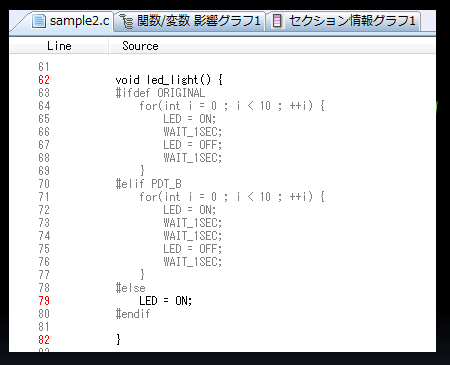Image resolution: width=450 pixels, height=365 pixels.
Task: Click the セクション情報グラフ1 section icon
Action: [x=277, y=21]
